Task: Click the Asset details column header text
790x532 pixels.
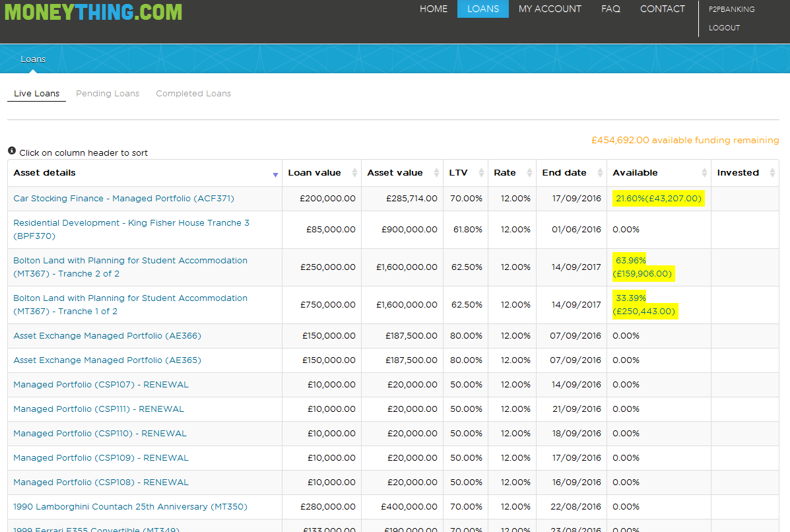Action: [x=44, y=173]
